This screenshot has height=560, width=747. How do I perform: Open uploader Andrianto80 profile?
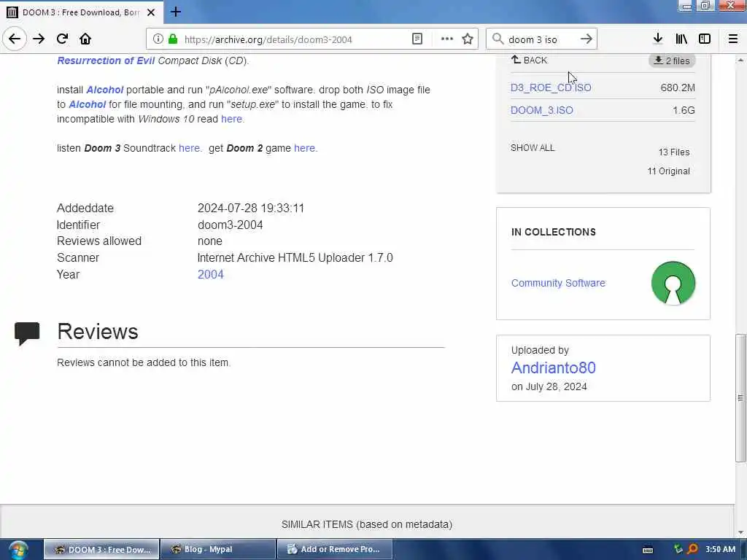554,367
